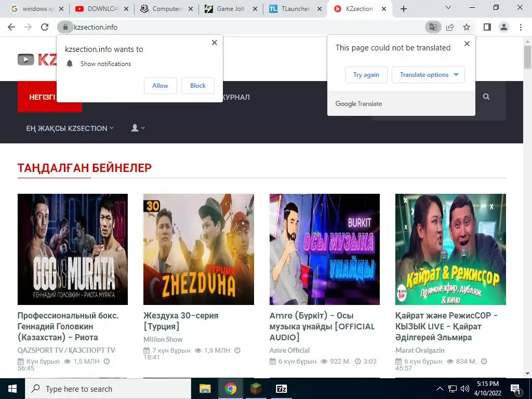Click the page vertical scrollbar thumb
Viewport: 532px width, 399px height.
pos(528,57)
